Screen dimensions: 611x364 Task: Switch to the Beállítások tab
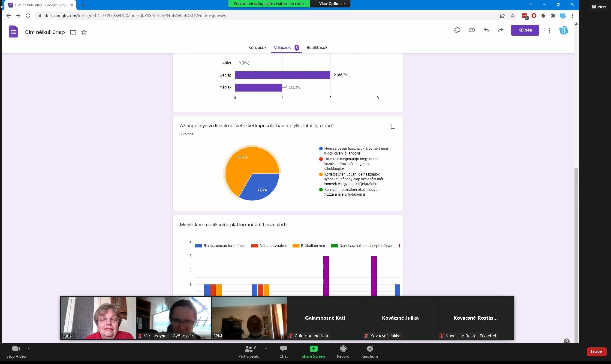(317, 48)
